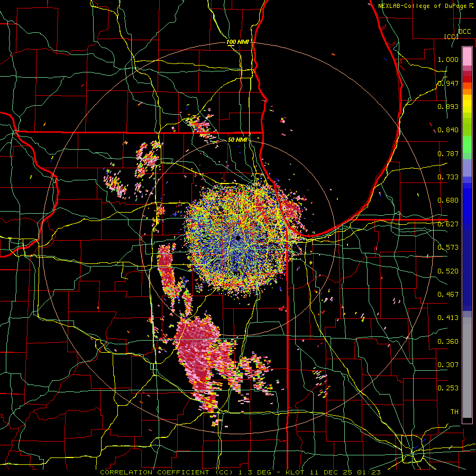Screen dimensions: 476x476
Task: Pick the gray lower segment of the color bar
Action: pos(467,368)
